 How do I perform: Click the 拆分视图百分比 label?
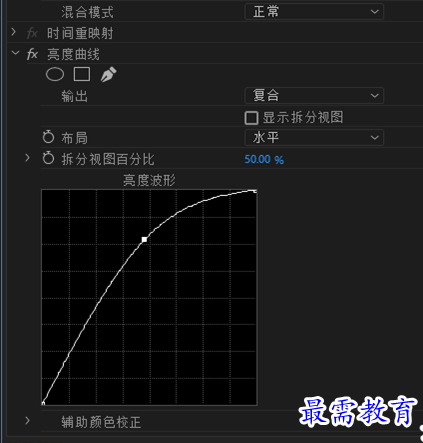tap(108, 159)
